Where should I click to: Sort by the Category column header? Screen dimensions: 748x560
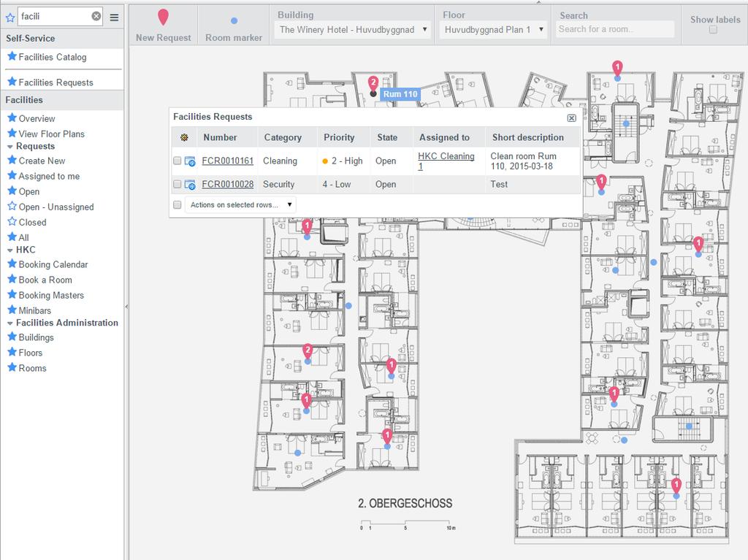[283, 137]
